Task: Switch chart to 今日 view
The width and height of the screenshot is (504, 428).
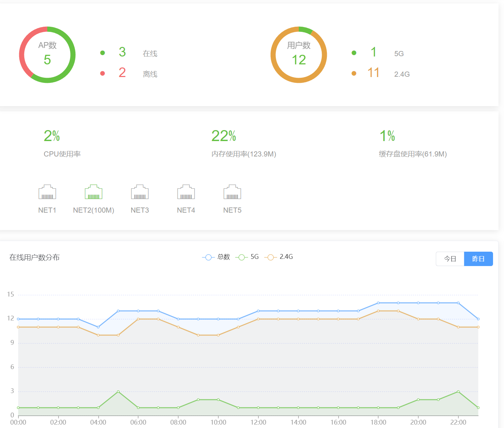Action: point(450,259)
